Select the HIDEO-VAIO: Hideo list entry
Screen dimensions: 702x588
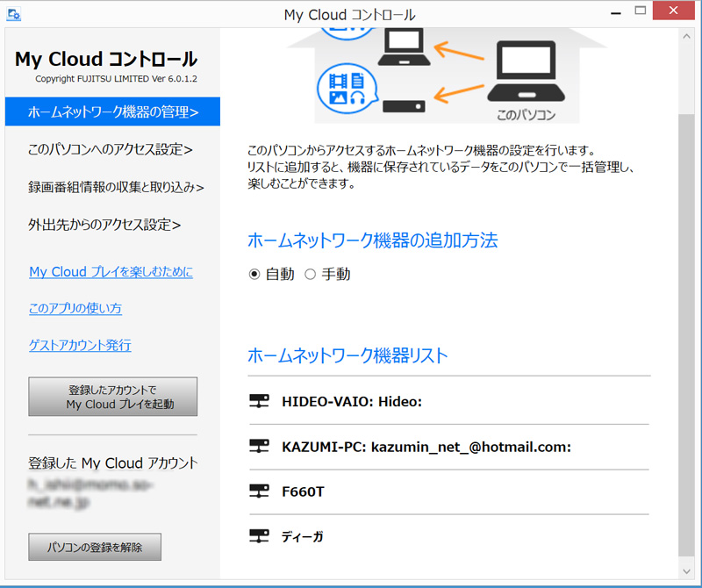click(352, 402)
